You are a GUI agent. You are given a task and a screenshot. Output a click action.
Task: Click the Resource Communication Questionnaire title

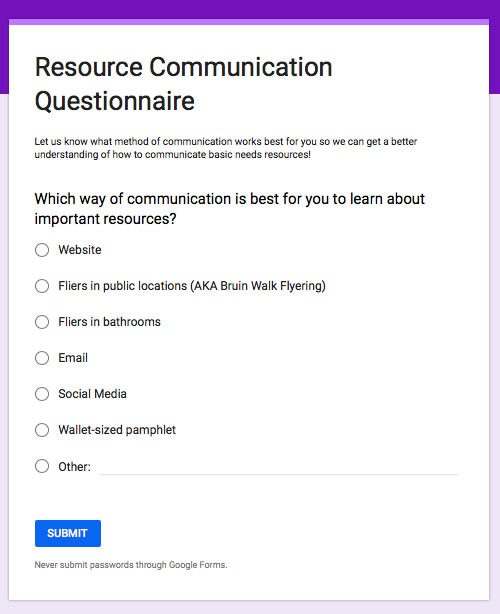(184, 84)
